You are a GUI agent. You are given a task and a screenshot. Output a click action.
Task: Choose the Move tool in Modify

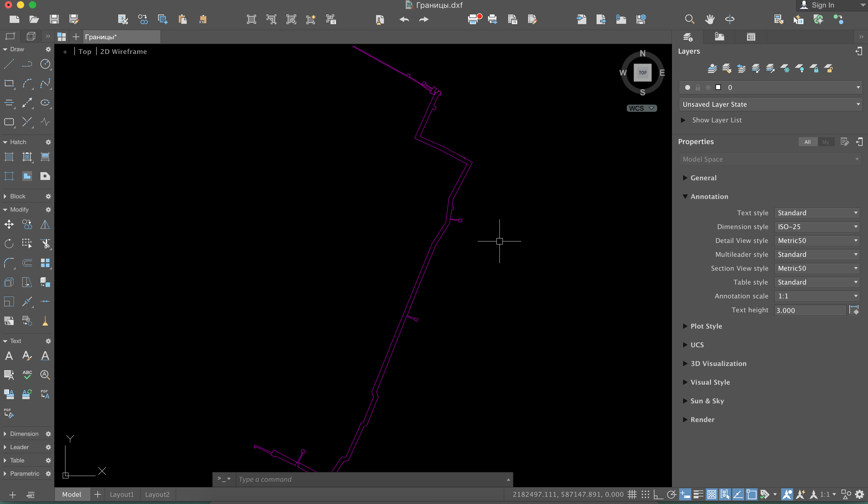(9, 225)
